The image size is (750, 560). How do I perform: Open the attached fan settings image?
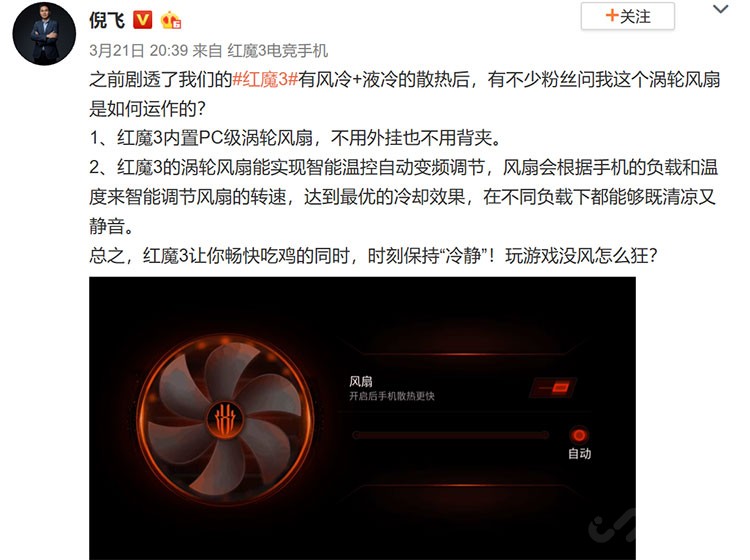(362, 418)
